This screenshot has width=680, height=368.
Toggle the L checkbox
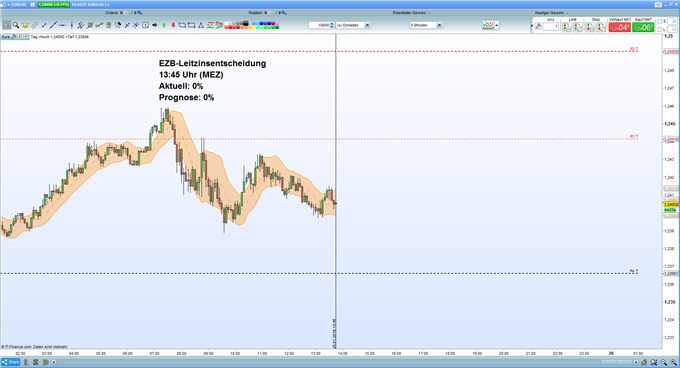(660, 29)
